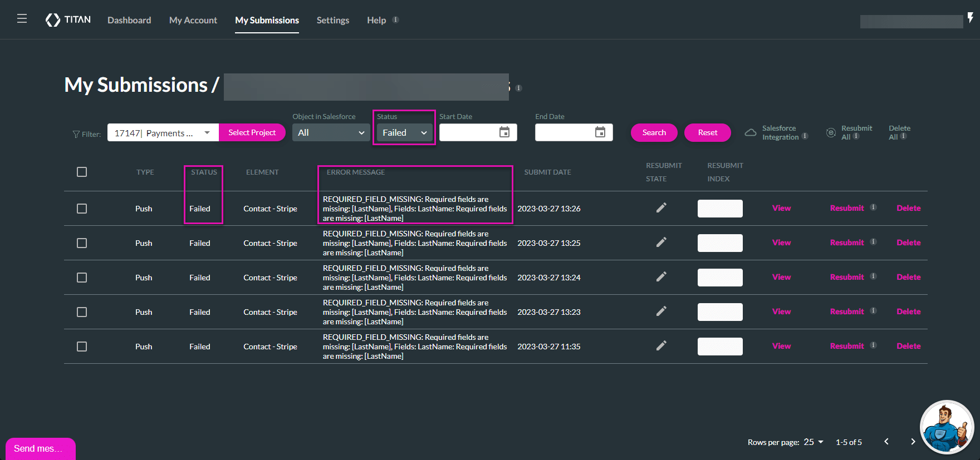Click the Resubmit All icon
The image size is (980, 460).
(831, 132)
